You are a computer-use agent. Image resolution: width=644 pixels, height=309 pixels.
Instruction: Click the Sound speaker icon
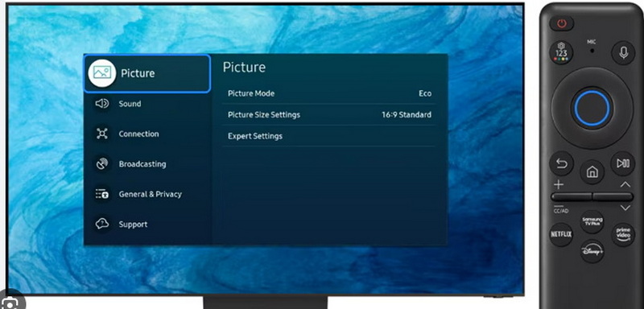click(102, 104)
